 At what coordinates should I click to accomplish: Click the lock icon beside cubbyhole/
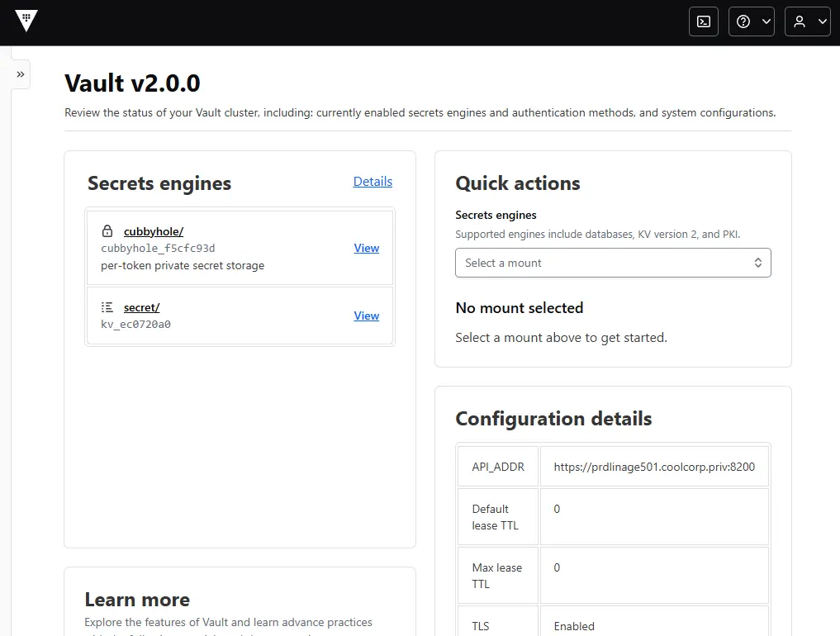coord(107,231)
